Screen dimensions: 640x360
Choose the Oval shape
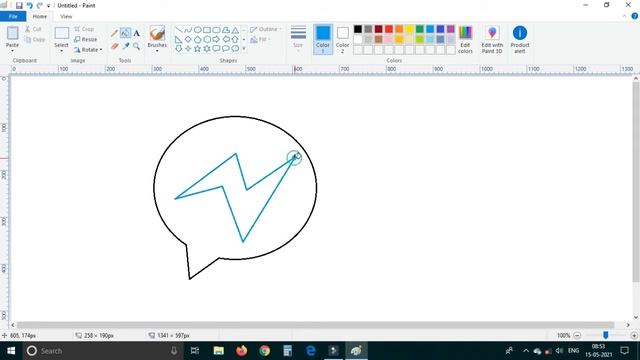coord(197,30)
